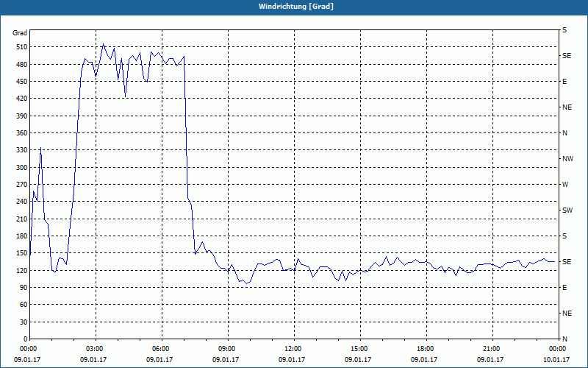Select the 90 y-axis label

pyautogui.click(x=24, y=288)
